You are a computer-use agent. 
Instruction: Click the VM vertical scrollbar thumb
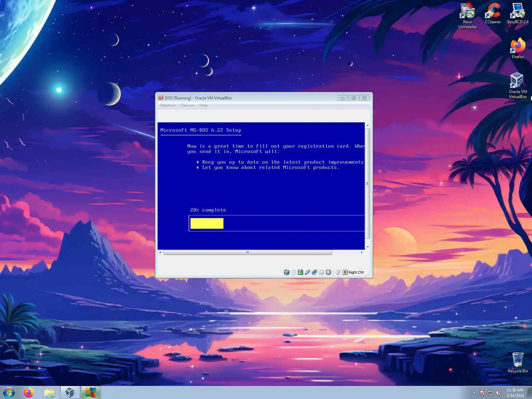click(x=367, y=183)
